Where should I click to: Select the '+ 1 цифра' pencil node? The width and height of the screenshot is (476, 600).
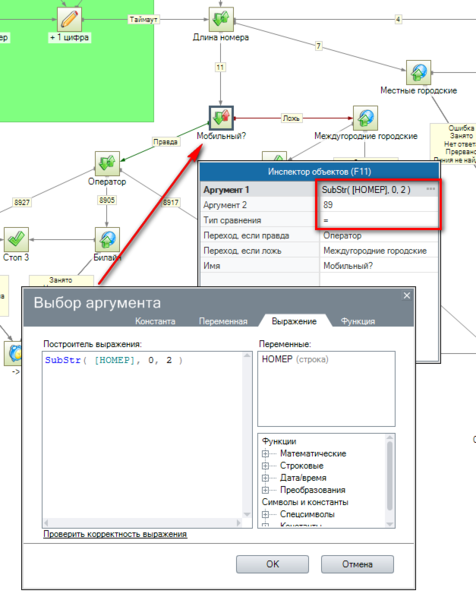coord(69,19)
